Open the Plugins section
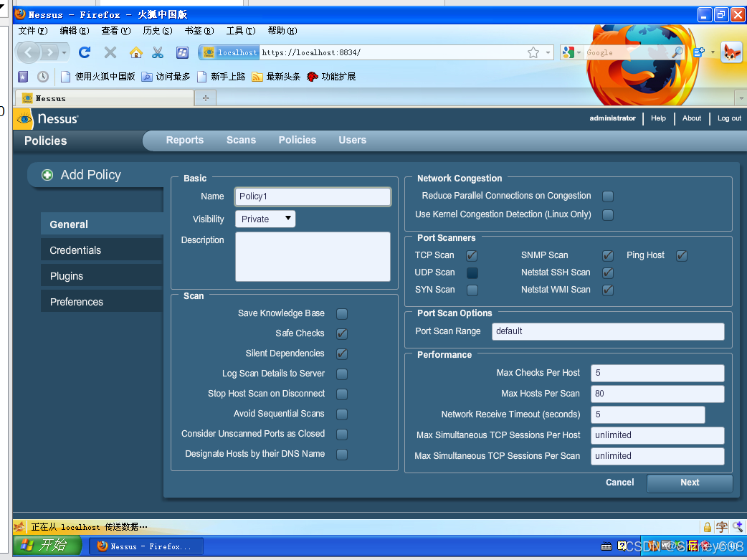 coord(102,275)
